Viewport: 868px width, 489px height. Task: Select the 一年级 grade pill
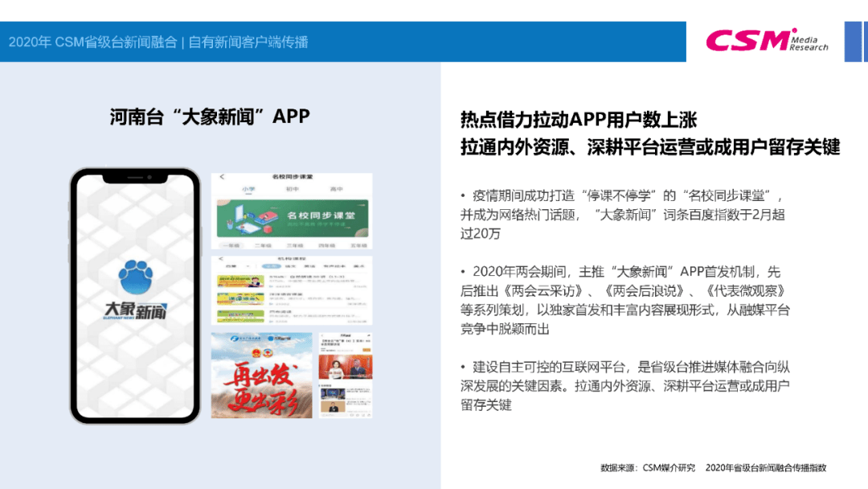(x=232, y=244)
